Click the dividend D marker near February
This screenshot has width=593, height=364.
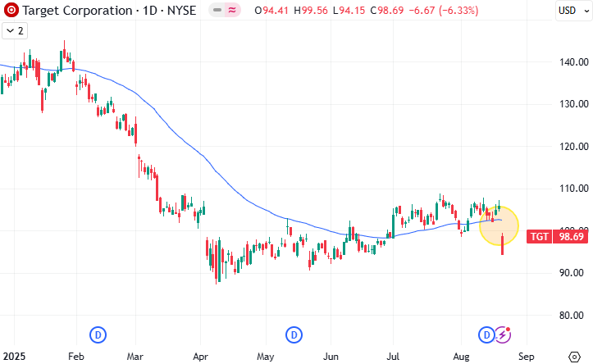tap(98, 334)
